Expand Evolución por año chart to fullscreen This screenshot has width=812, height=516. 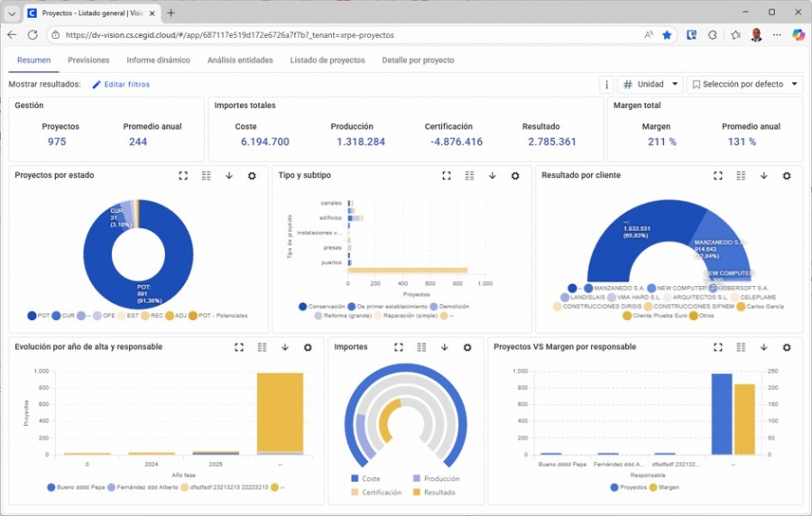point(239,347)
